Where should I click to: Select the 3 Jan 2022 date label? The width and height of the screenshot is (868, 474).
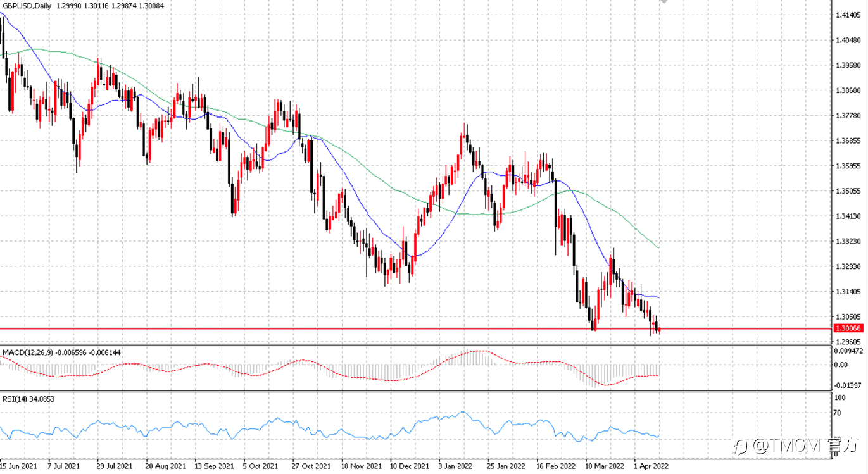tap(454, 466)
